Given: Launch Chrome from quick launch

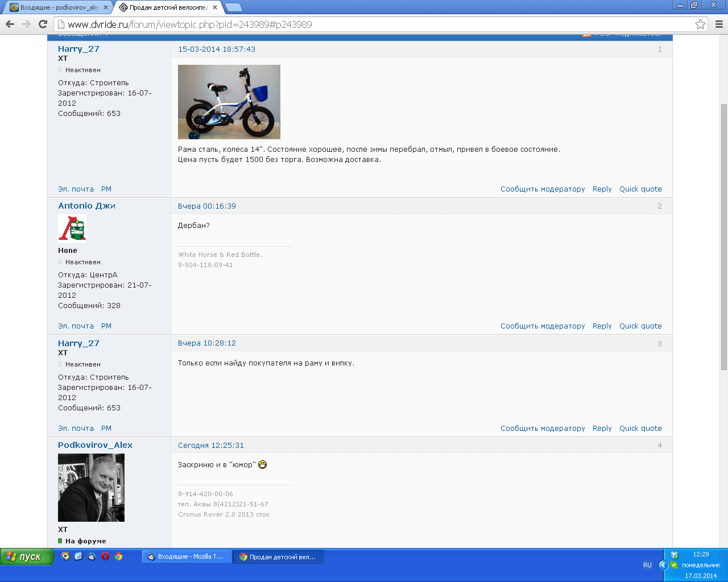Looking at the screenshot, I should 118,556.
